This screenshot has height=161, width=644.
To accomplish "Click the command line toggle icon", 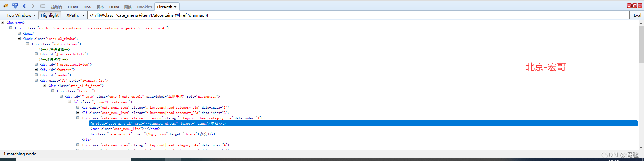I will tap(42, 6).
